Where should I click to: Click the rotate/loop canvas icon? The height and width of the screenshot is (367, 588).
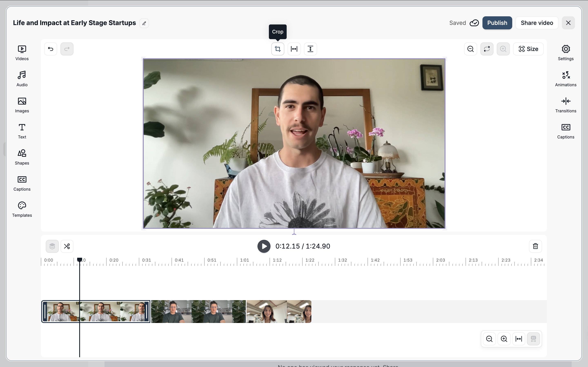[x=487, y=49]
